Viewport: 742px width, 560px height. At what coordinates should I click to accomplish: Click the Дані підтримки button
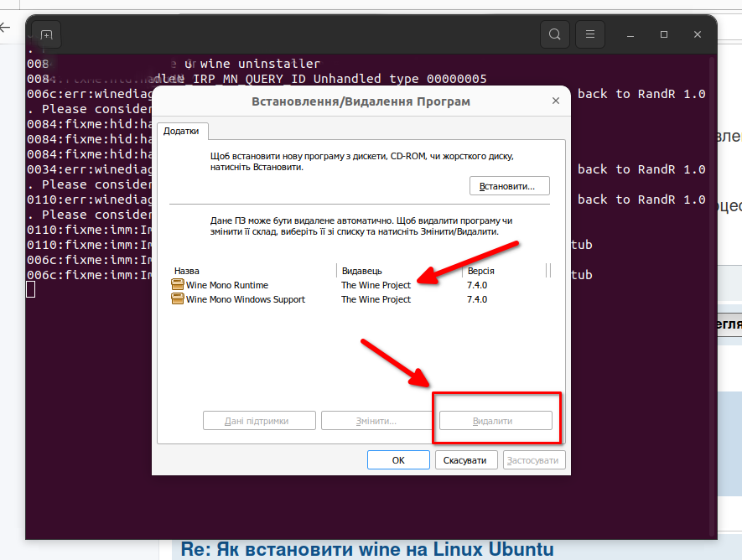[x=259, y=421]
